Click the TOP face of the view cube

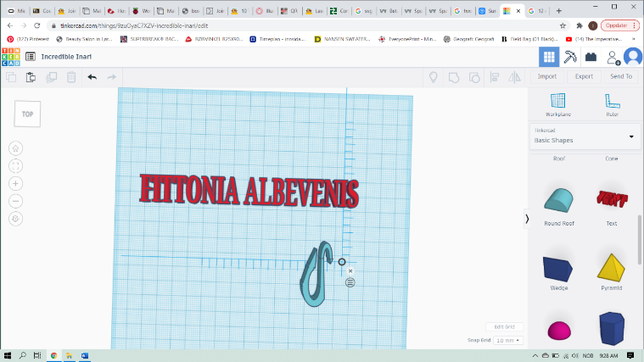point(27,114)
